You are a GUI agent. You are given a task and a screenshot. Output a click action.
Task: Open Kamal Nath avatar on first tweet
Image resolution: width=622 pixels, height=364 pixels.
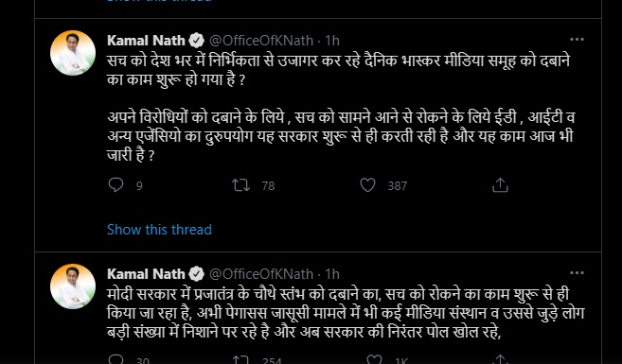coord(73,53)
